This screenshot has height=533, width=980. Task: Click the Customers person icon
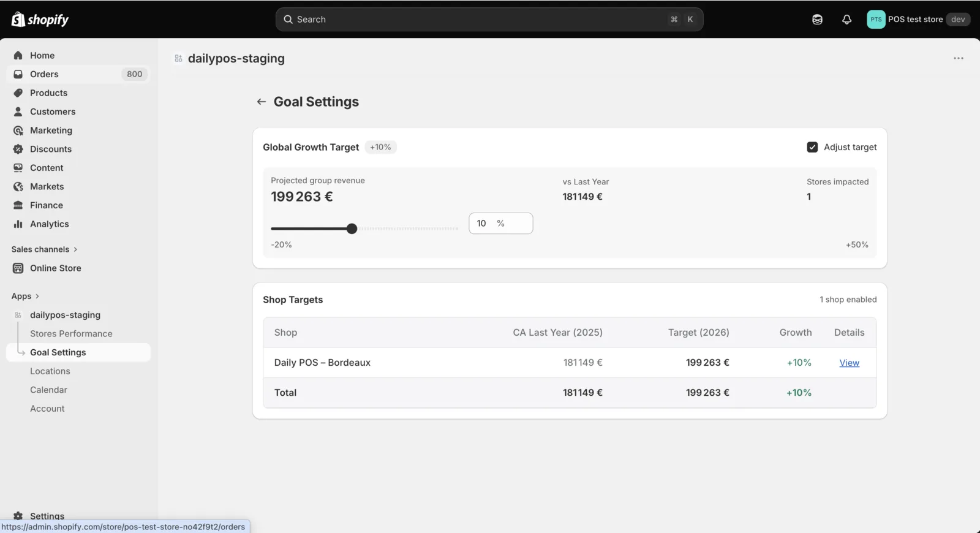(x=18, y=112)
